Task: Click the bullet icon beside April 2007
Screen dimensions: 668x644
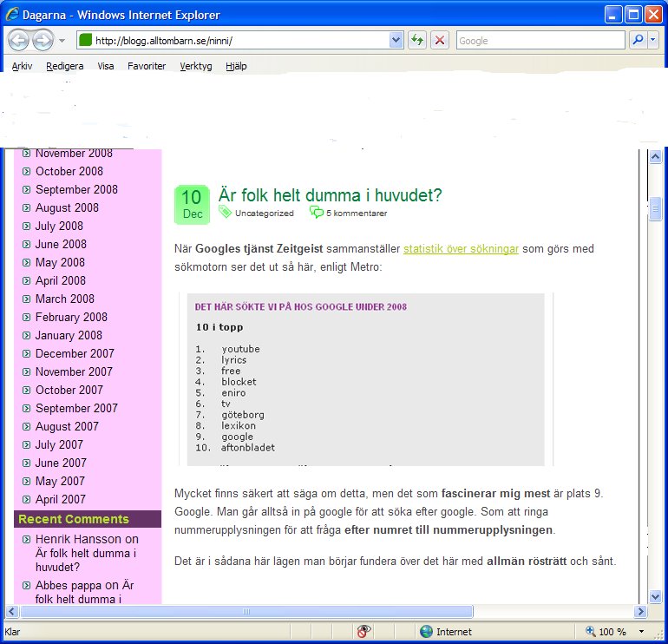Action: [26, 500]
